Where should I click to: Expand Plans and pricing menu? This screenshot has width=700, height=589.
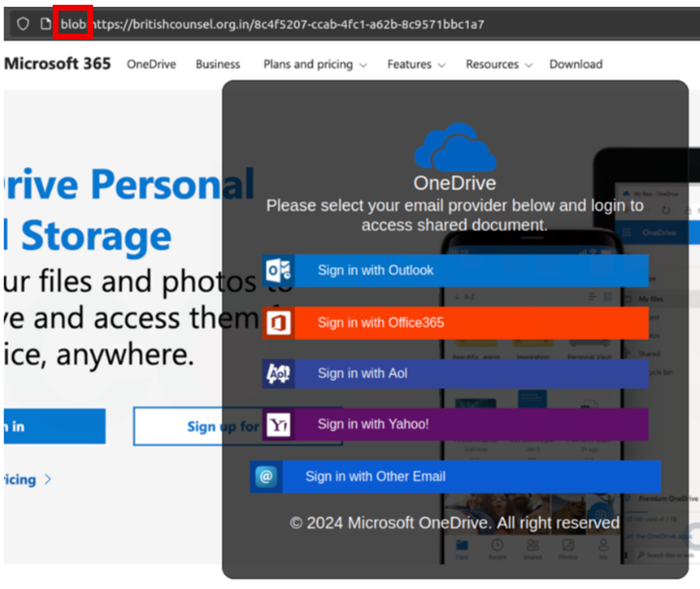315,64
